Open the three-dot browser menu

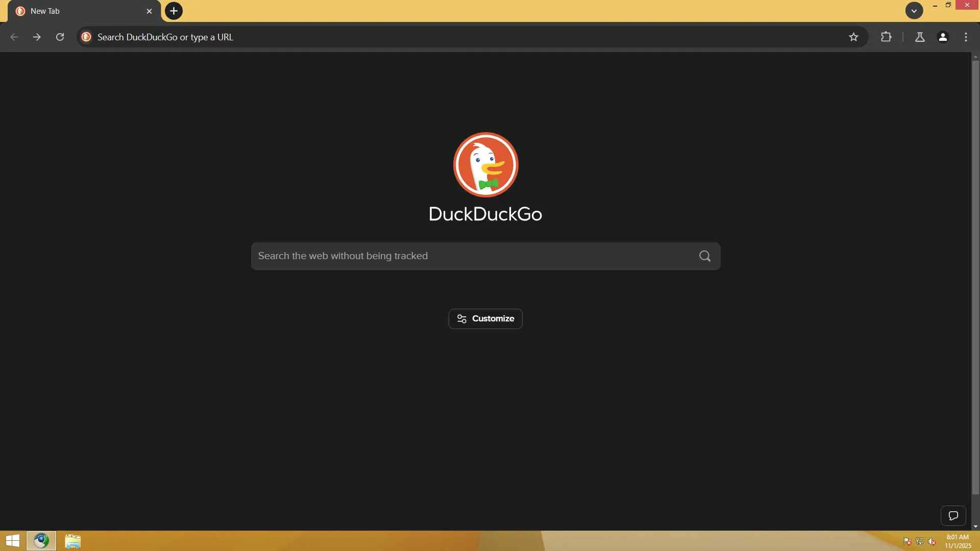(x=966, y=37)
